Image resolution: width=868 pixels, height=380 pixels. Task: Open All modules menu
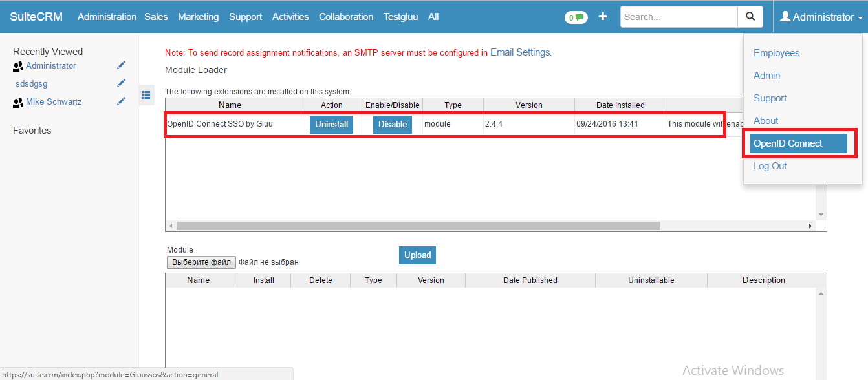click(433, 17)
